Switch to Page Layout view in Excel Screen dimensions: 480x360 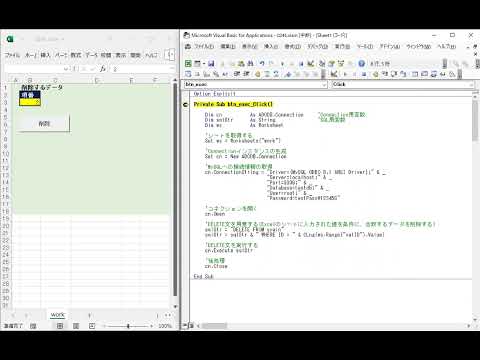(76, 326)
